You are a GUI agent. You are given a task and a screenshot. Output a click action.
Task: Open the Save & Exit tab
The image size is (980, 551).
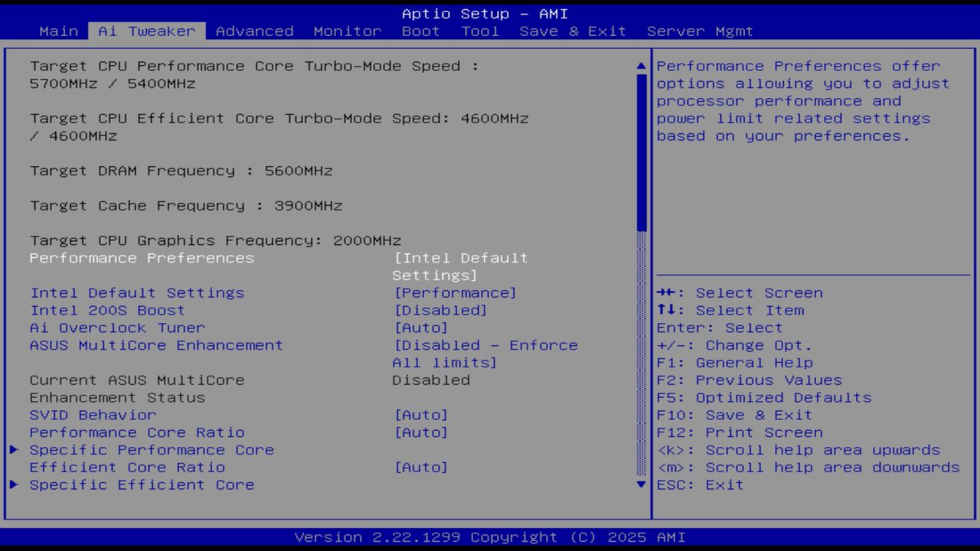[x=570, y=31]
